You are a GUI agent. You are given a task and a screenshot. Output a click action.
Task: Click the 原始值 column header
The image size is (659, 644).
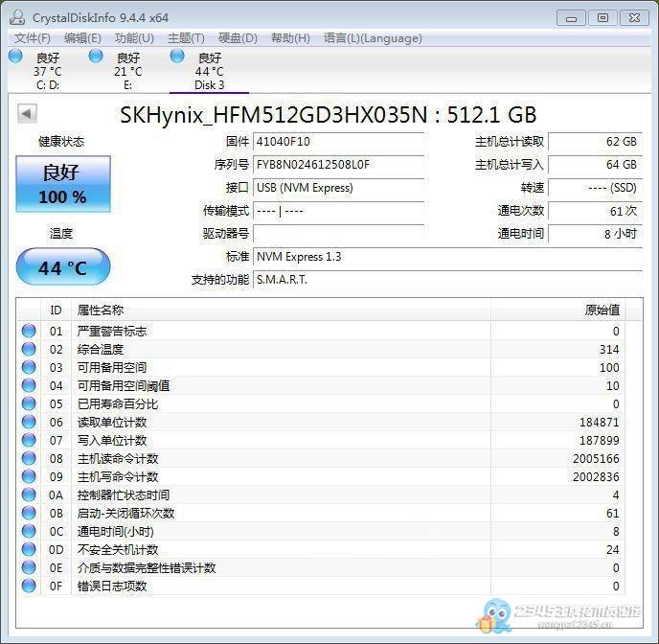pyautogui.click(x=558, y=310)
